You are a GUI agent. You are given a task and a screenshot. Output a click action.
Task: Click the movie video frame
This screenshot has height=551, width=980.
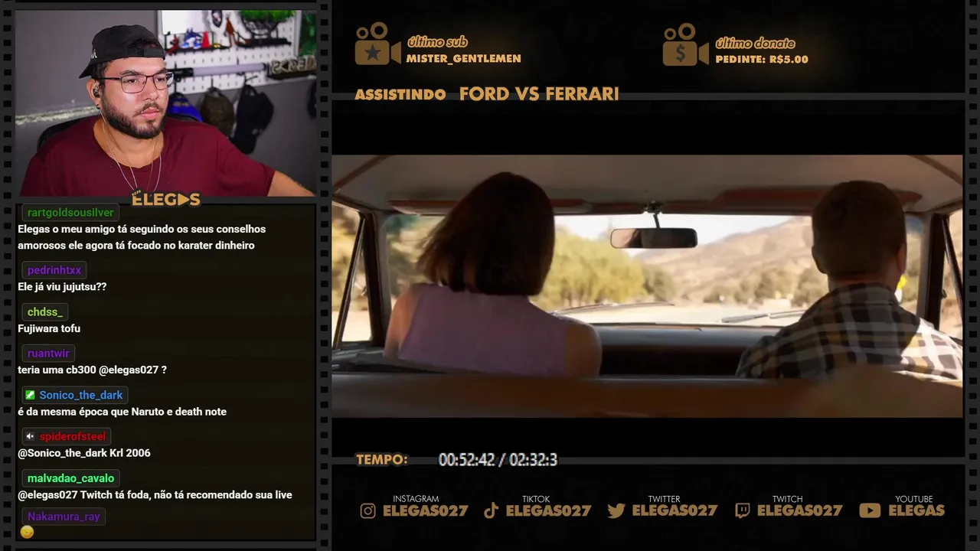pos(647,286)
